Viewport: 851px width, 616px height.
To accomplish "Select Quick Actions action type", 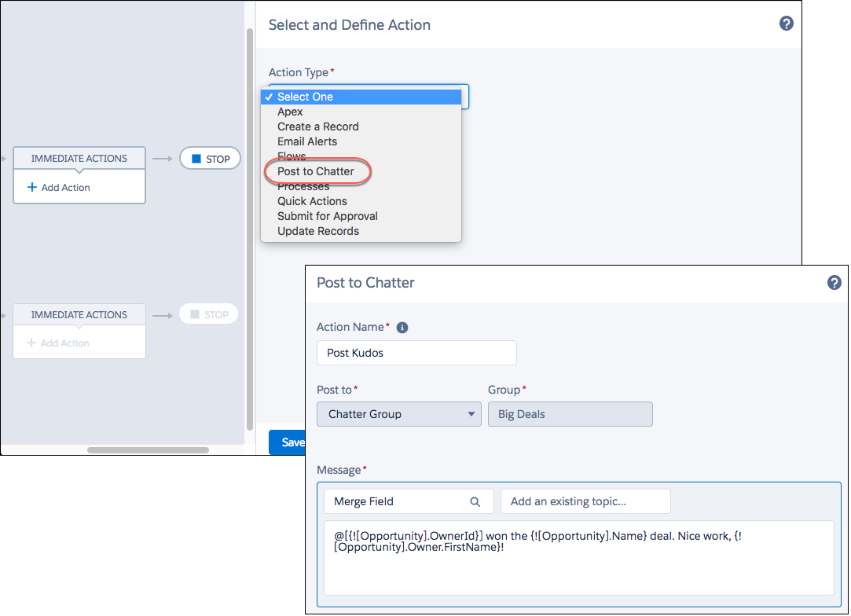I will (361, 201).
